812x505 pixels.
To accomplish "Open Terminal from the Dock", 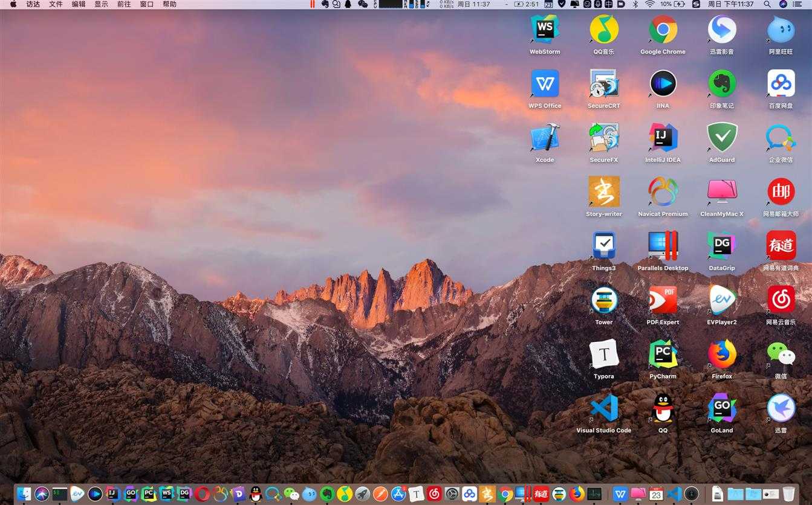I will [59, 494].
